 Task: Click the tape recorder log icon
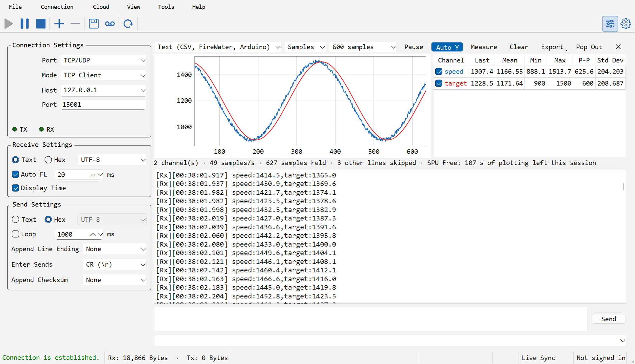[x=110, y=24]
